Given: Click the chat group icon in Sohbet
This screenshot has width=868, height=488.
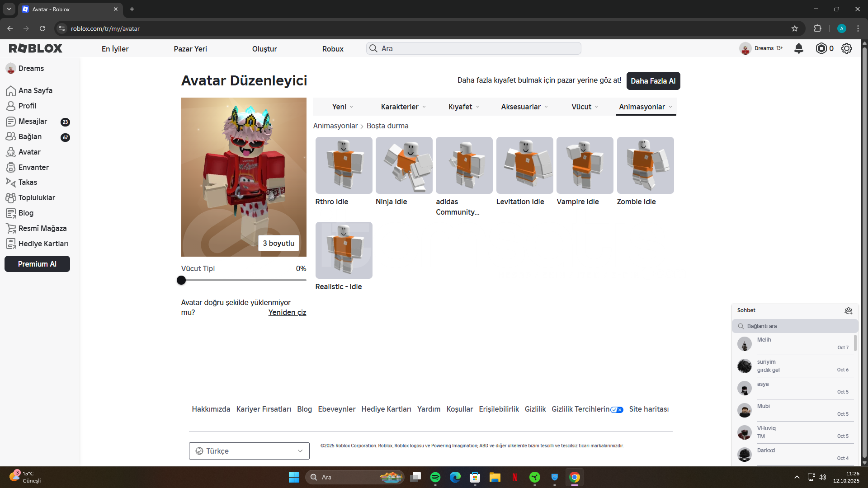Looking at the screenshot, I should tap(848, 310).
